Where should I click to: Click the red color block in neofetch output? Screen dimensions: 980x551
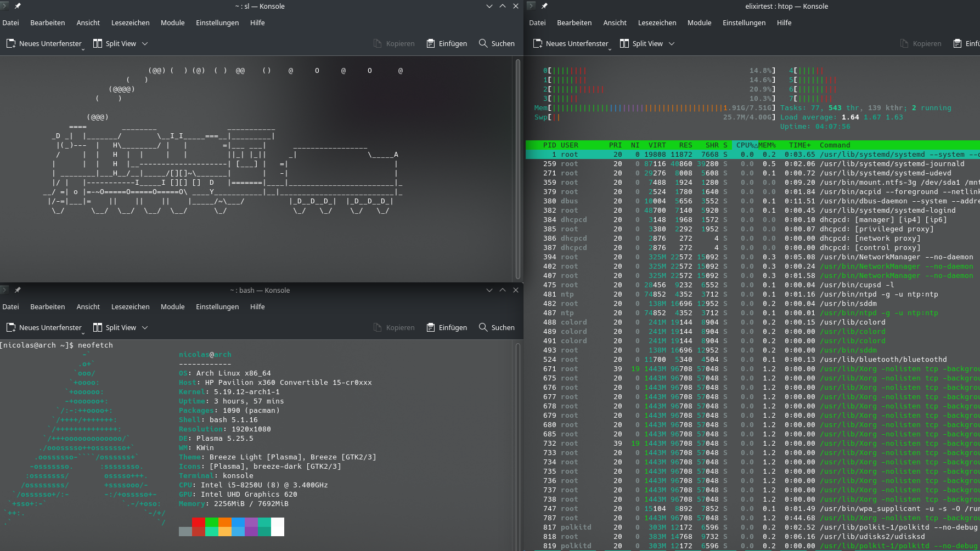pos(198,522)
